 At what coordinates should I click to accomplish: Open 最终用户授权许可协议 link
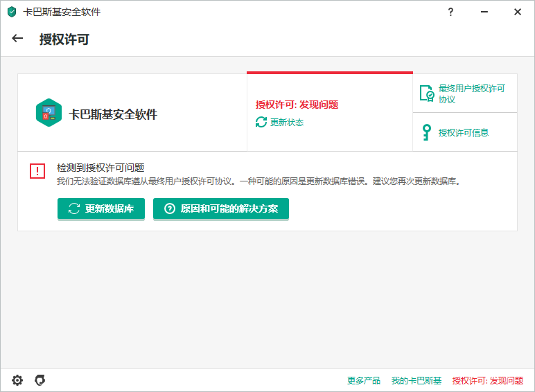471,93
